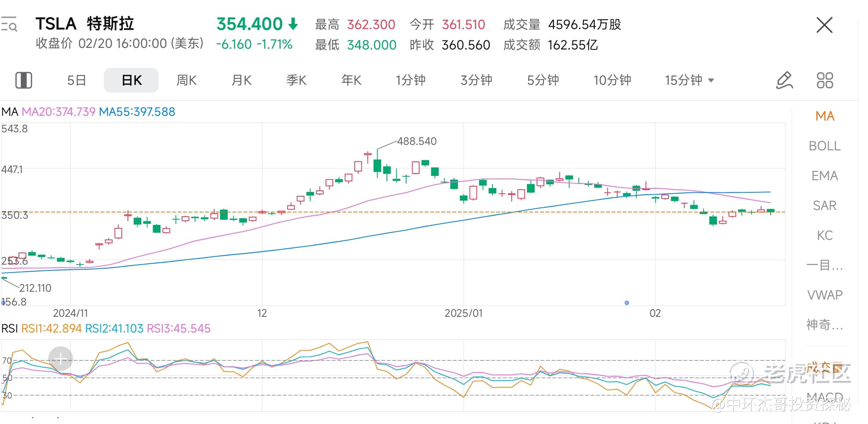Switch to the 季K quarterly tab
Screen dimensions: 868x424
296,80
